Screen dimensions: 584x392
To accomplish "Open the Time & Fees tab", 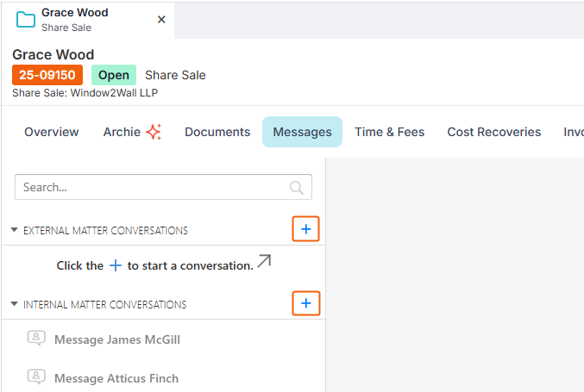I will tap(390, 132).
